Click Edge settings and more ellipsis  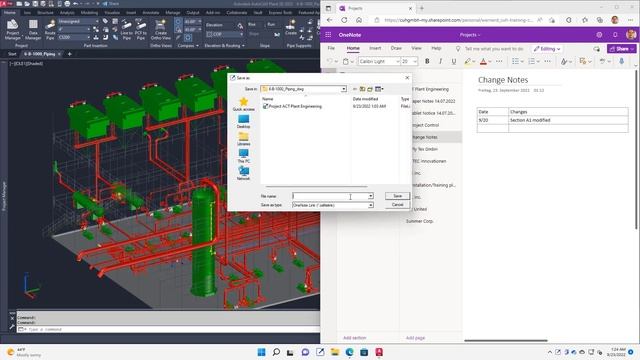pyautogui.click(x=631, y=20)
